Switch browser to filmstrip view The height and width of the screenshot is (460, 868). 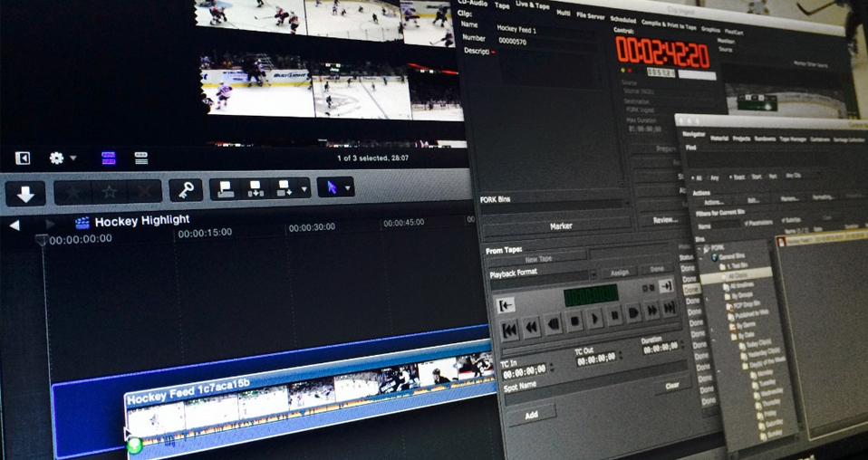tap(109, 158)
